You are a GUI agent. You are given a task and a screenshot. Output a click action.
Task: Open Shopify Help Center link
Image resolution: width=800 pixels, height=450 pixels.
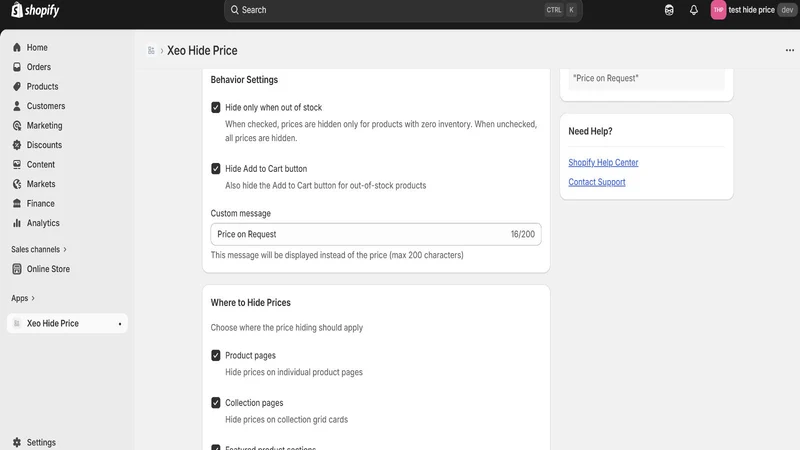[x=603, y=162]
